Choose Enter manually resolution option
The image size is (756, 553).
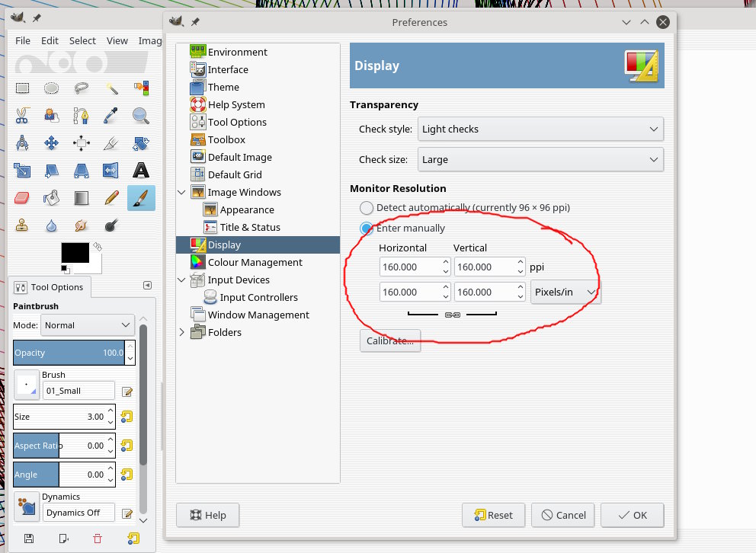(x=367, y=229)
